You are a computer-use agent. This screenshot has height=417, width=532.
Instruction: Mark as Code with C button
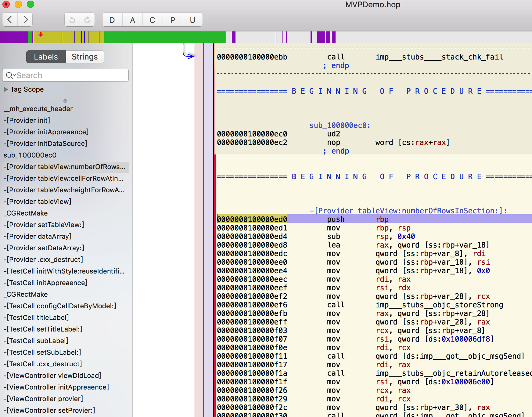coord(152,20)
